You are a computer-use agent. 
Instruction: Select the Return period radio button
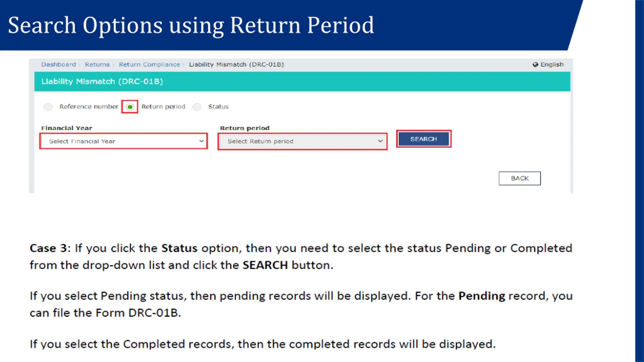point(130,107)
